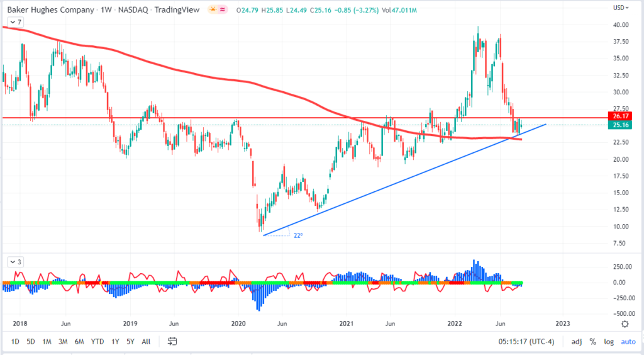Click the 2018 label on time axis

point(19,324)
